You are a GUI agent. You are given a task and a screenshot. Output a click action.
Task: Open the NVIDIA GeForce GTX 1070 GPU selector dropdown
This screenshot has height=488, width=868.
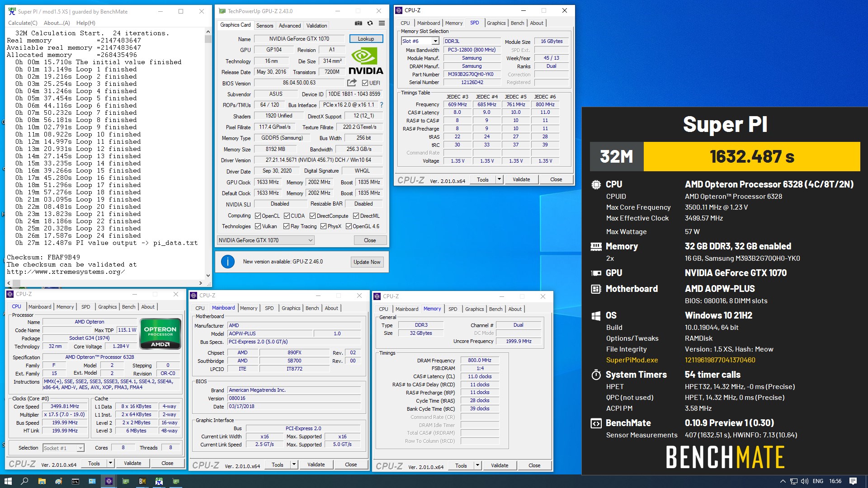265,240
